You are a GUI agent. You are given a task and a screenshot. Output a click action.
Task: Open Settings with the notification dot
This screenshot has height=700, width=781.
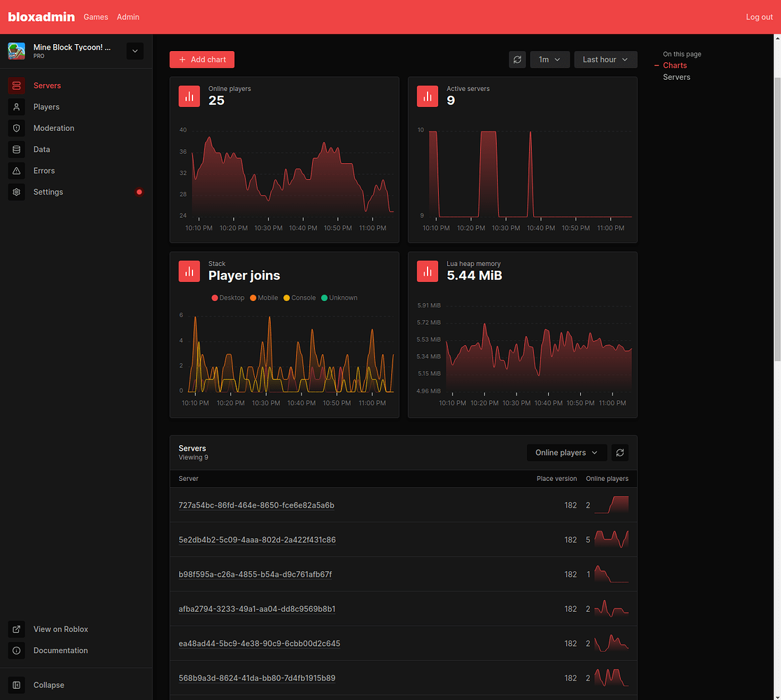click(16, 192)
